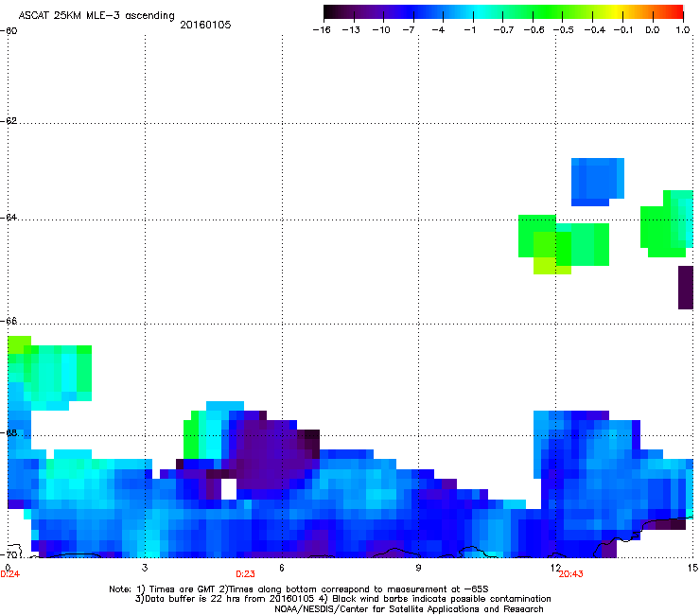Click the date label '20160105' under the title
700x615 pixels.
tap(205, 25)
